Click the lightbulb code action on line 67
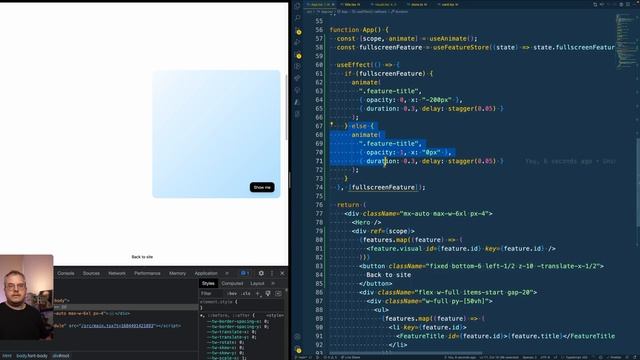Viewport: 640px width, 360px height. [x=331, y=124]
